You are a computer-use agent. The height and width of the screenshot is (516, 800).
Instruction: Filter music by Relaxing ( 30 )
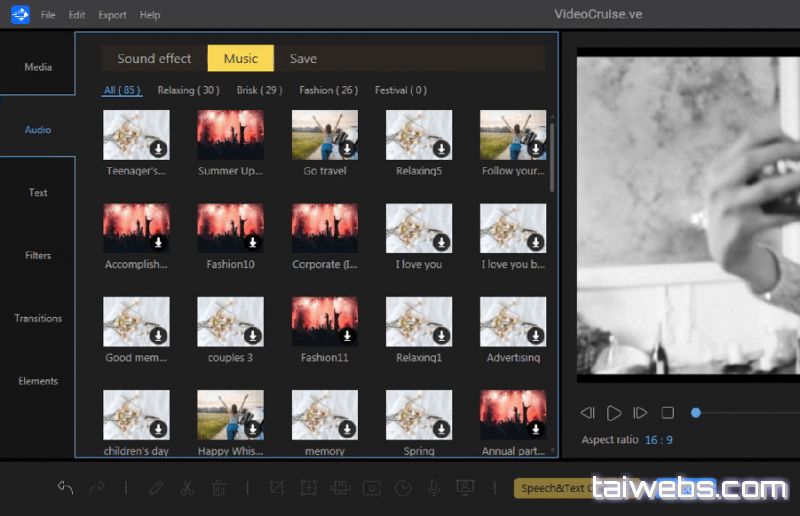click(x=188, y=90)
